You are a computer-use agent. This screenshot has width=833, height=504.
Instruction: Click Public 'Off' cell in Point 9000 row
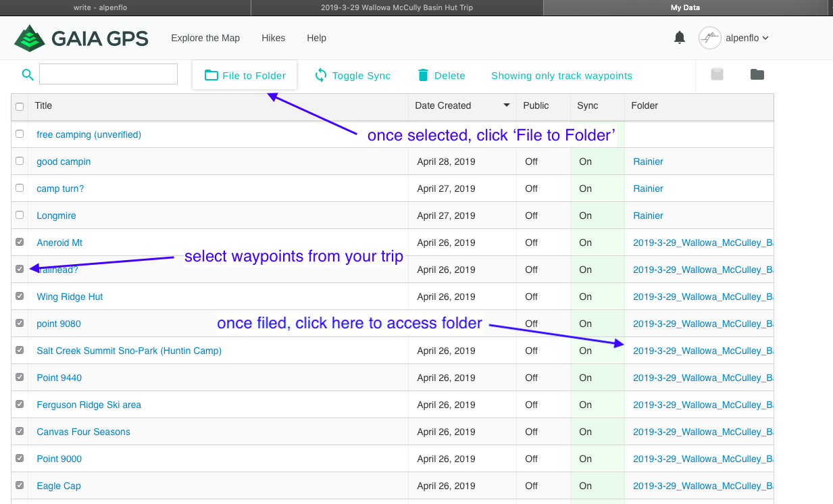[532, 459]
